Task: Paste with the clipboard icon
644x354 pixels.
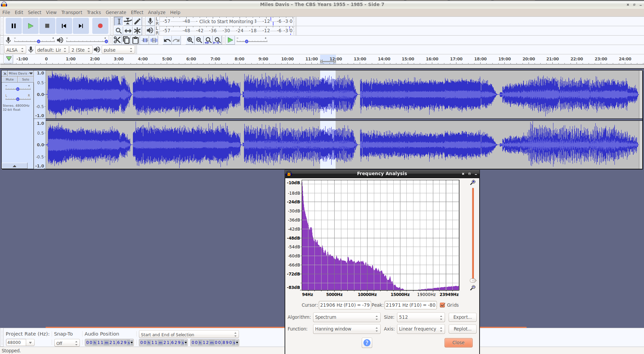Action: coord(136,40)
